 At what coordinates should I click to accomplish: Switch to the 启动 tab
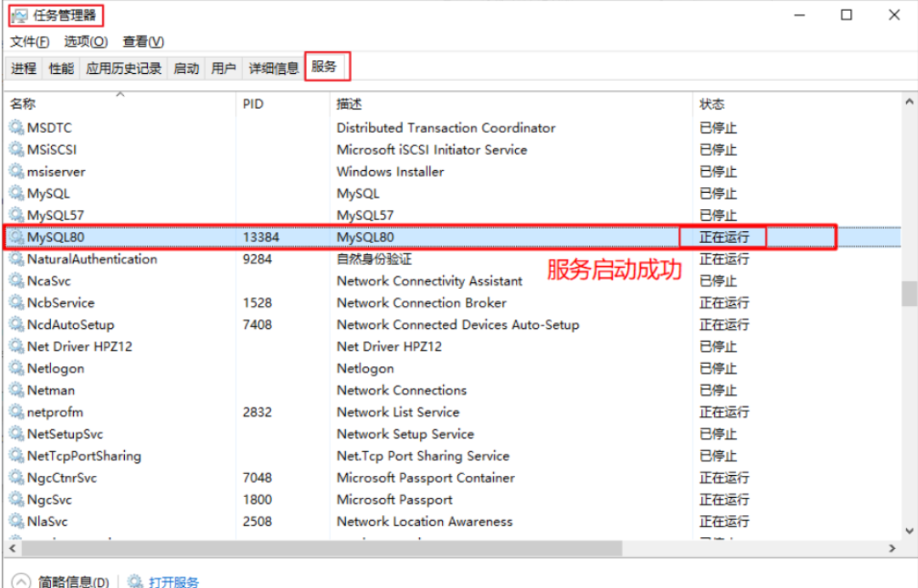tap(187, 69)
